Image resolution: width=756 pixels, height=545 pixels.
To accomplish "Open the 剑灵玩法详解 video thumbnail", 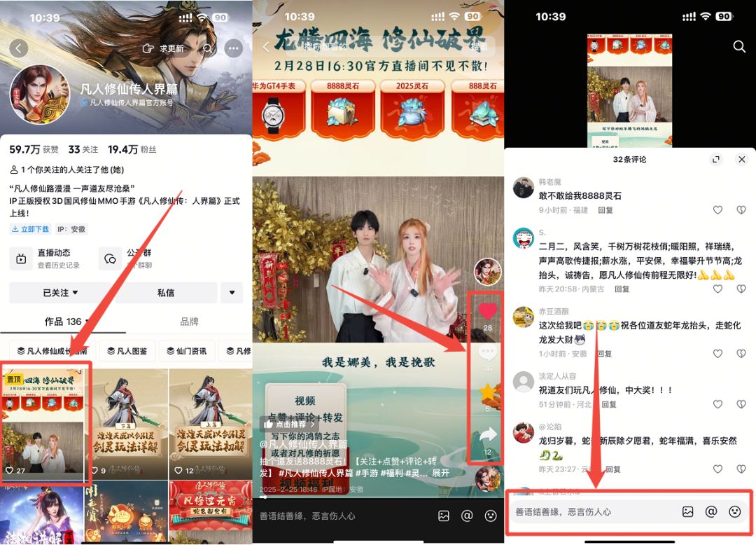I will point(127,424).
